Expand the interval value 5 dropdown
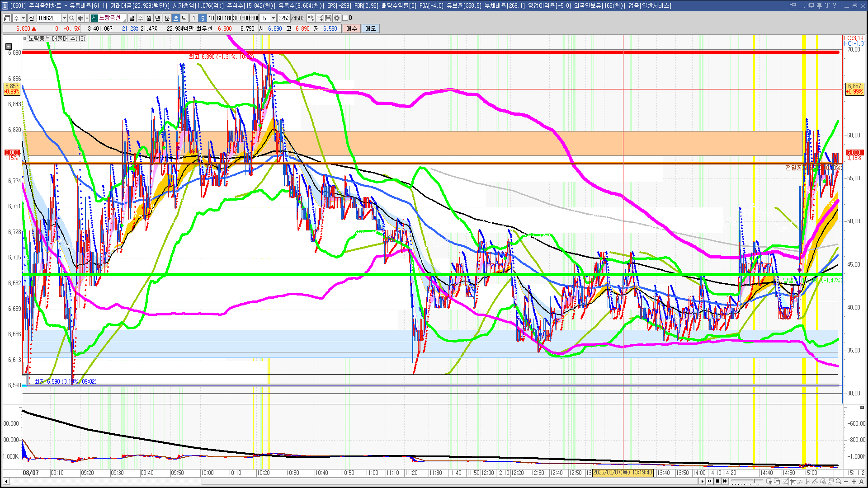The width and height of the screenshot is (868, 488). (x=273, y=18)
